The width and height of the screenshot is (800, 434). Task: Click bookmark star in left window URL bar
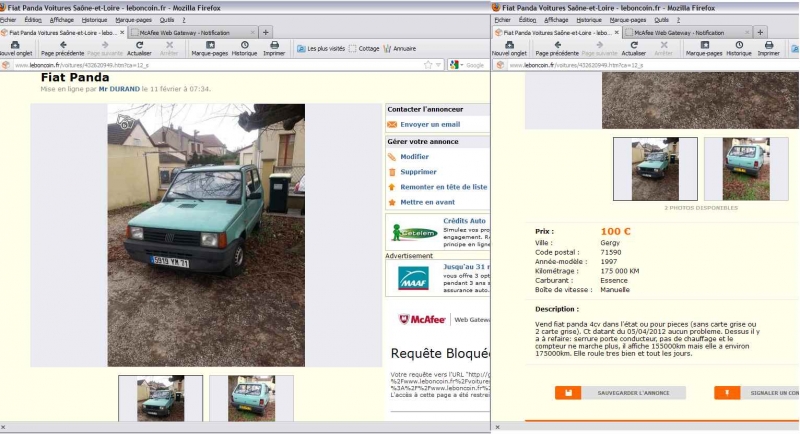[428, 65]
